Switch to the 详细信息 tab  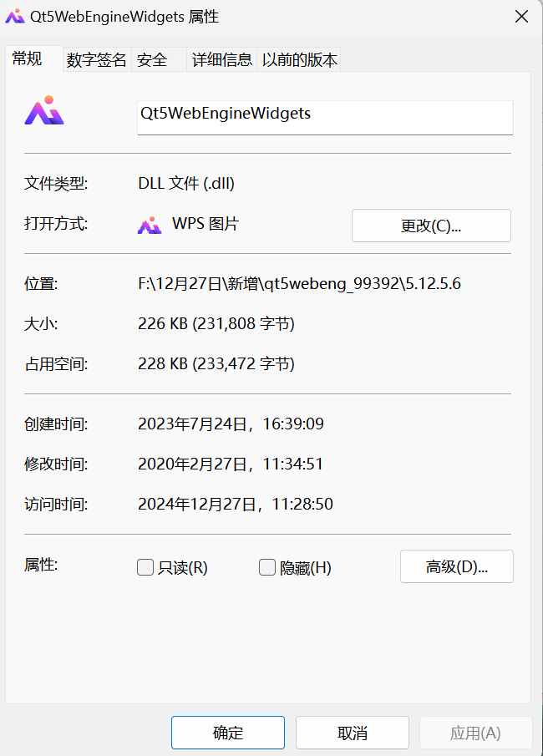(x=222, y=60)
